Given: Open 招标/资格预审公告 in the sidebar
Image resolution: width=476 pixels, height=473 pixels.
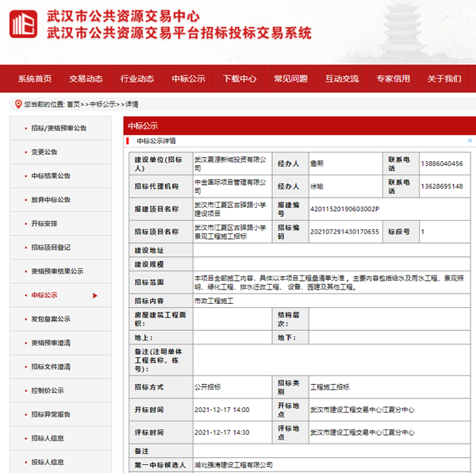Looking at the screenshot, I should point(61,128).
